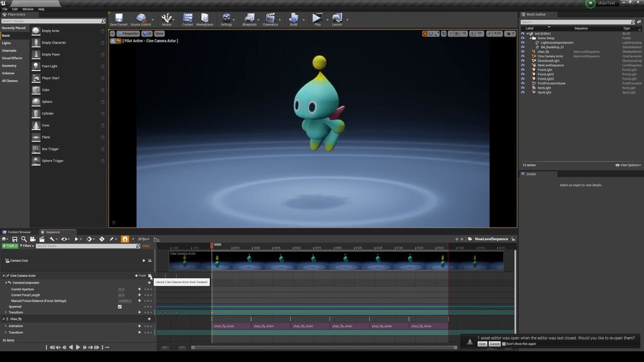
Task: Click Cancel in the asset editor notification
Action: point(495,344)
